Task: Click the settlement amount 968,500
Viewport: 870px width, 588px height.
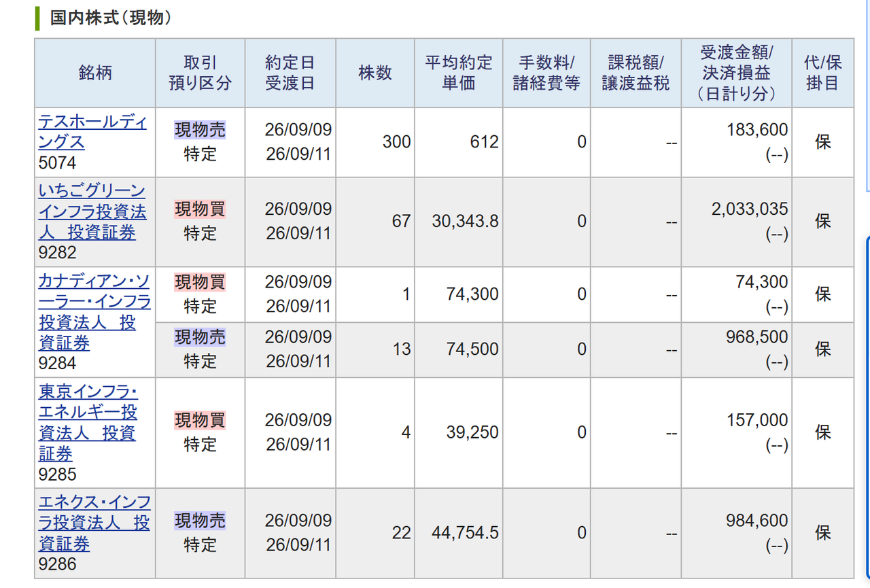Action: 757,337
